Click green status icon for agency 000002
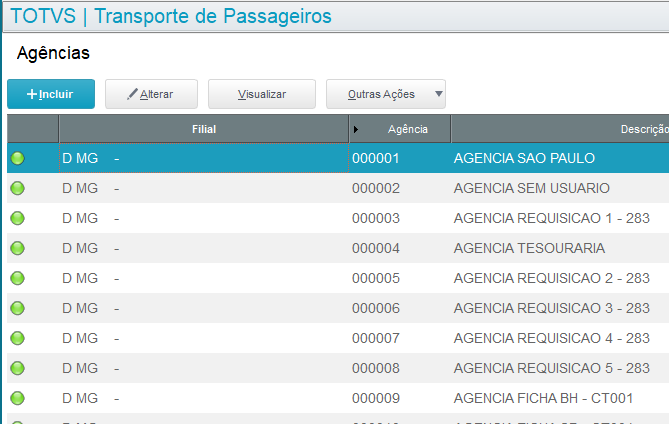This screenshot has height=424, width=669. pyautogui.click(x=17, y=188)
